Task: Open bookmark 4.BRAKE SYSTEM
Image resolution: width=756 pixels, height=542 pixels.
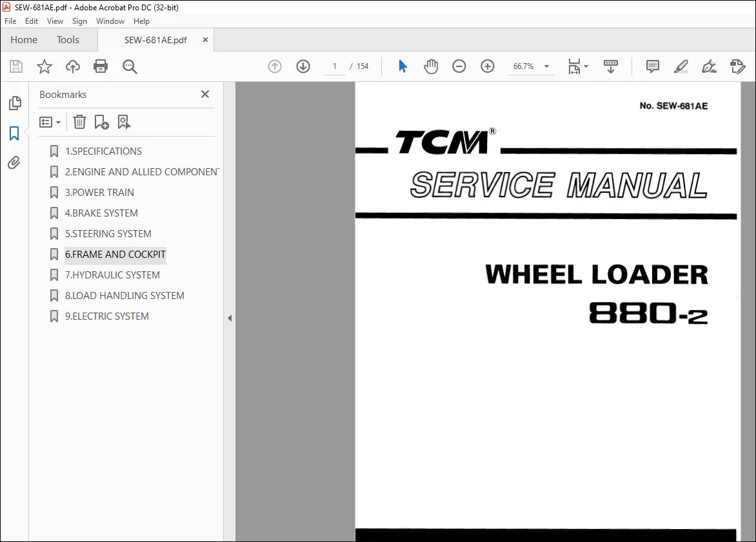Action: tap(101, 213)
